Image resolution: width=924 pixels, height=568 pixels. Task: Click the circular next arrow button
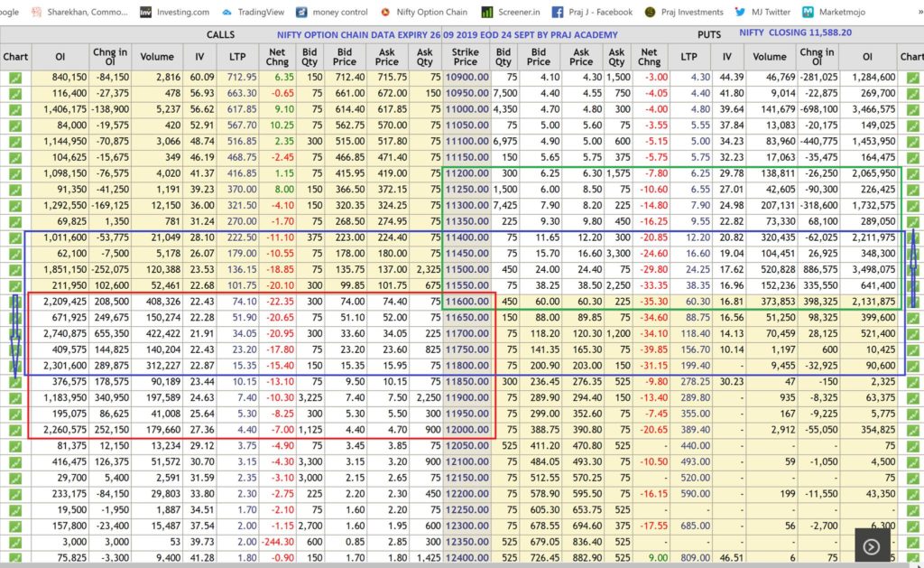(x=871, y=546)
